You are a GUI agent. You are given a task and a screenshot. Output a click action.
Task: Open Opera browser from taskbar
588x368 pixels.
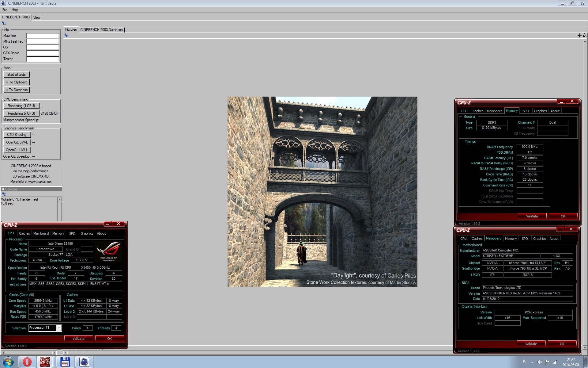(x=27, y=362)
